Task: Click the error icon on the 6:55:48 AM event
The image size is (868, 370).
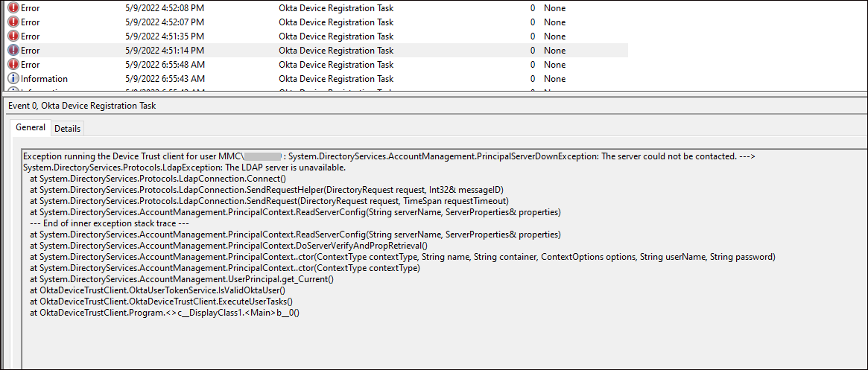Action: (13, 65)
